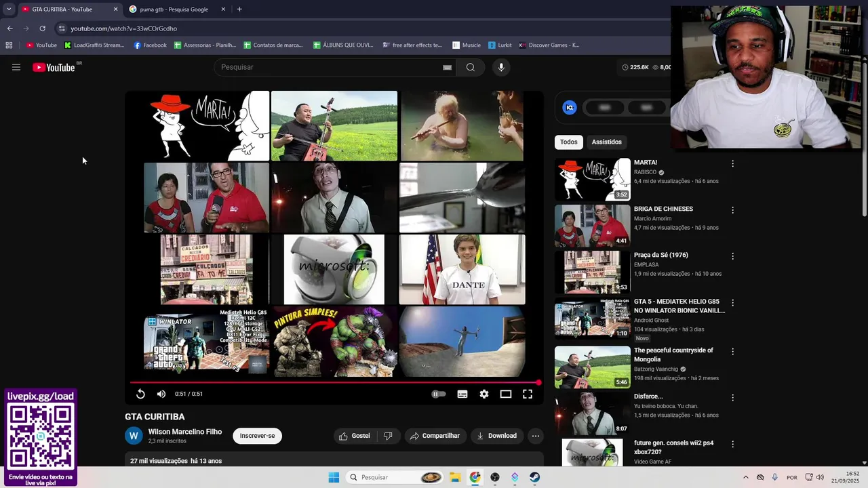Open Wilson Marcelino Filho channel avatar
This screenshot has width=868, height=488.
pos(134,436)
